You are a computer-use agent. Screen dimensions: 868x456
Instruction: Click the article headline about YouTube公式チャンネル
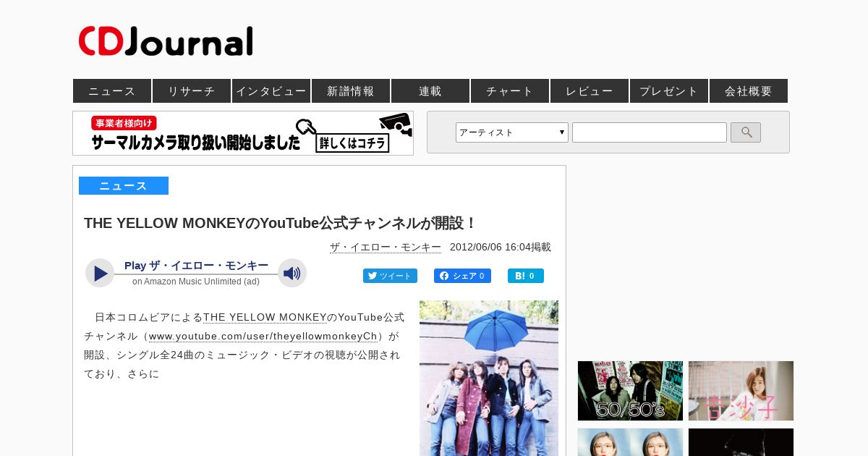pyautogui.click(x=281, y=223)
